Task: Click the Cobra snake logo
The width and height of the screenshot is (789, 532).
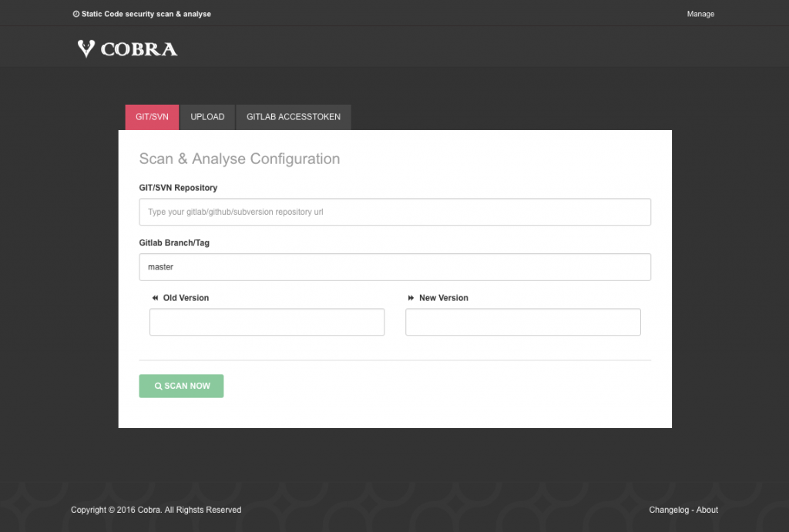Action: [x=127, y=49]
